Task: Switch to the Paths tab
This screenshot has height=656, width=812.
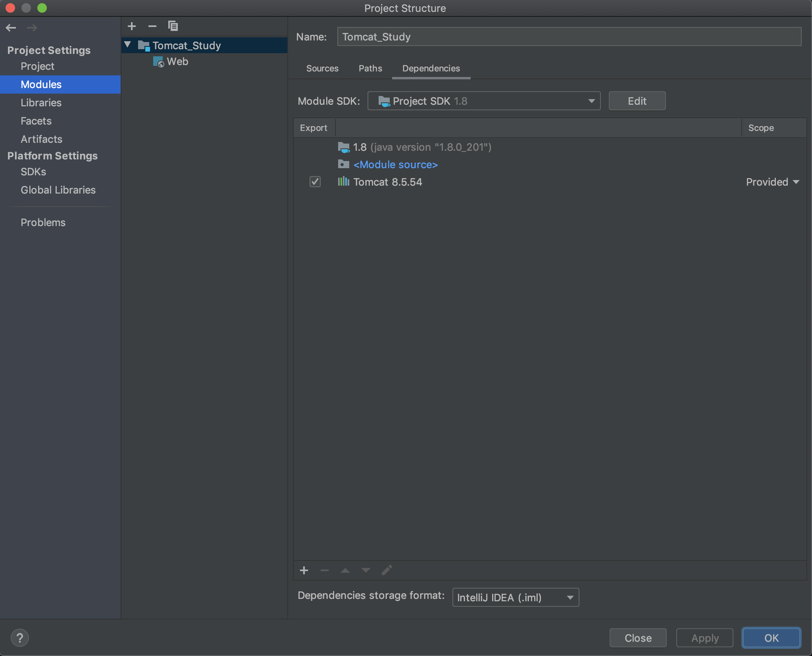Action: [x=370, y=69]
